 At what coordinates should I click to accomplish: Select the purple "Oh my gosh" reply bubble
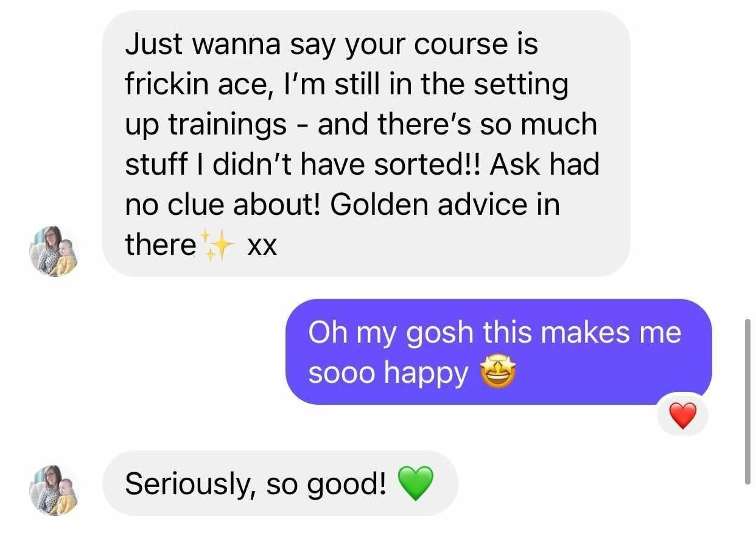[x=499, y=352]
